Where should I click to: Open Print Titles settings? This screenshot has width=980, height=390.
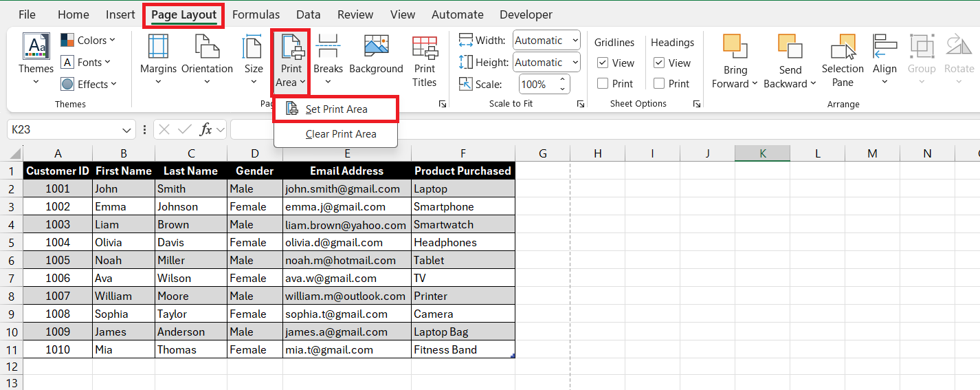pos(424,58)
